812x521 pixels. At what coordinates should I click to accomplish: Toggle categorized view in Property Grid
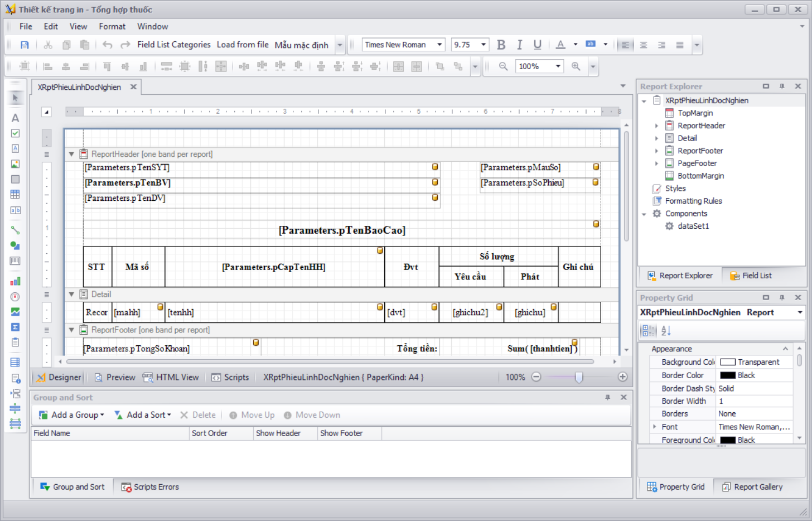tap(649, 331)
